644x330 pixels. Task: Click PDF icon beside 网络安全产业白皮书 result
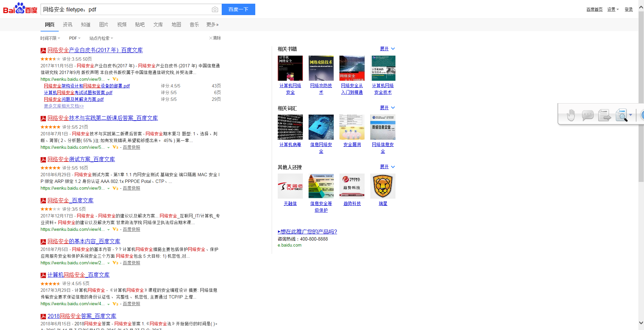[x=43, y=51]
